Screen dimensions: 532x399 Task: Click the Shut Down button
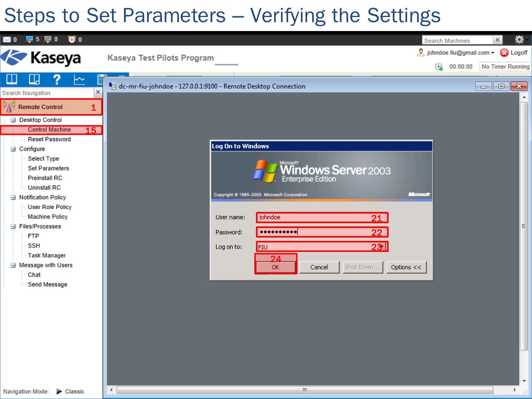coord(362,267)
